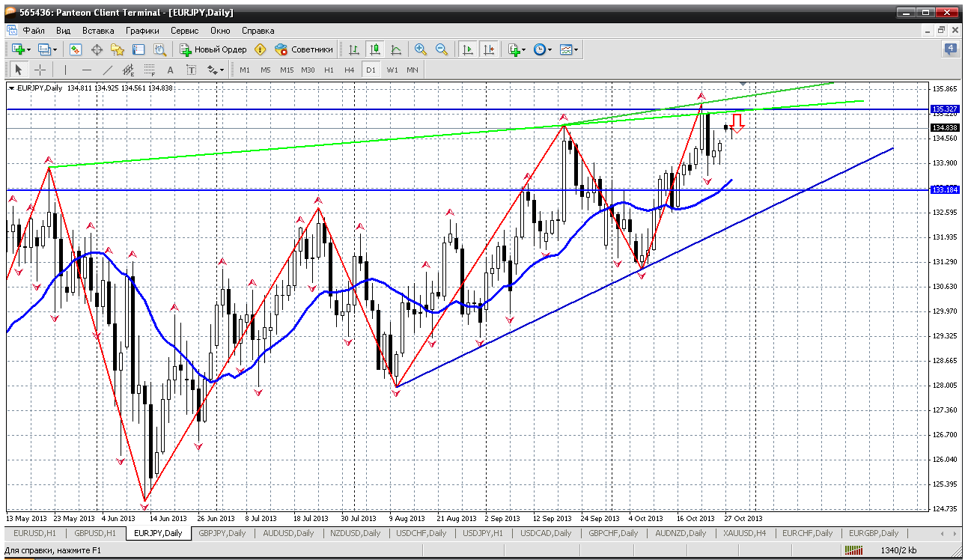Zoom out on the chart

(442, 49)
